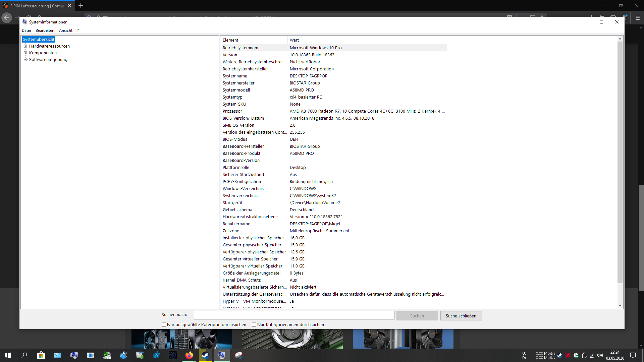Select the BIOS-Version/-Datum row

[334, 118]
